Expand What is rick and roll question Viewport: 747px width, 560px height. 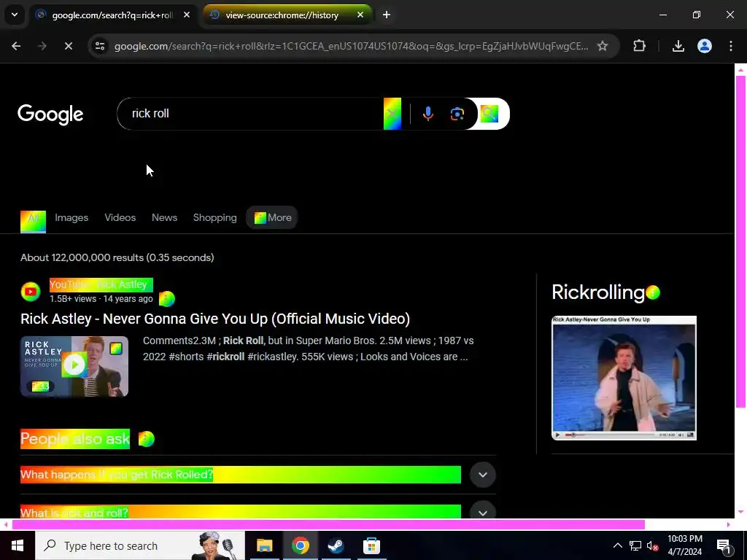(483, 513)
